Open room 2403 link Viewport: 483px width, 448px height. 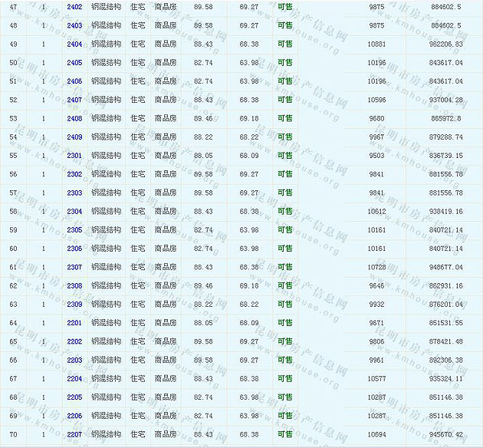coord(74,25)
